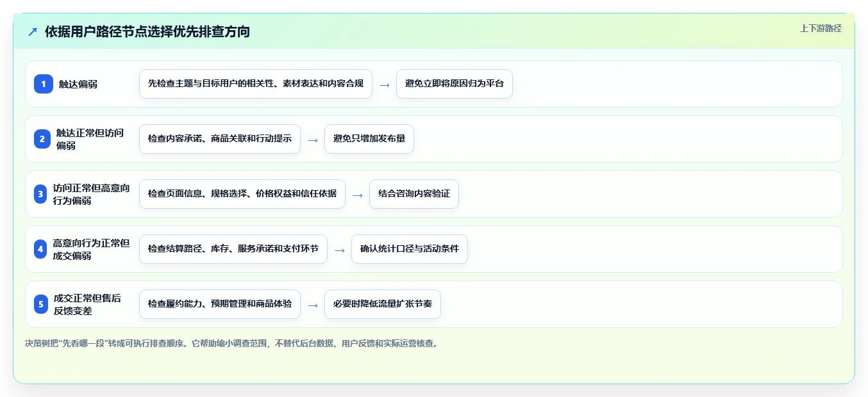868x397 pixels.
Task: Click the box 检查页面信息、规格选择
Action: pos(242,194)
